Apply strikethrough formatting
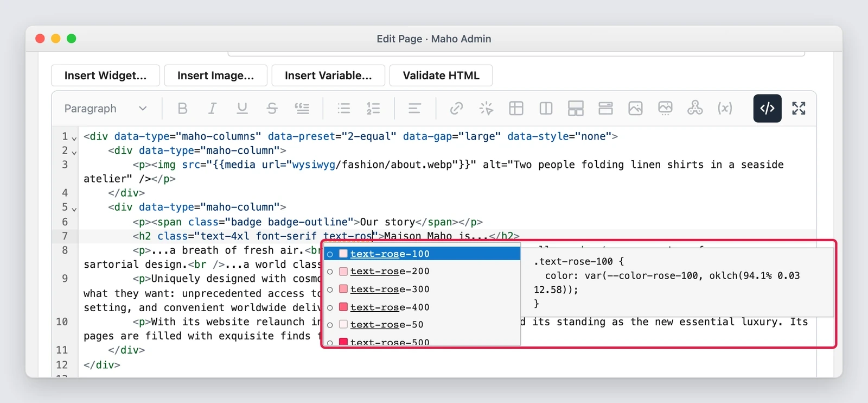 [272, 109]
